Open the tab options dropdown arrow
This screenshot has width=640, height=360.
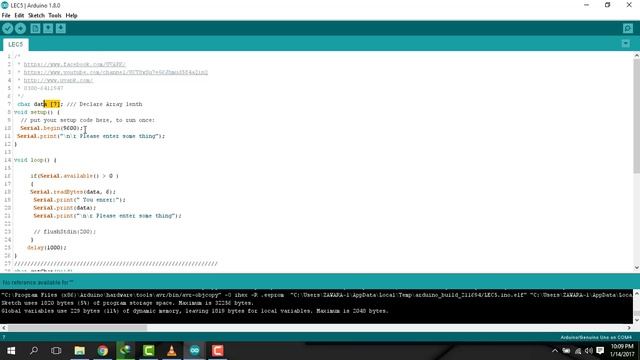(626, 43)
